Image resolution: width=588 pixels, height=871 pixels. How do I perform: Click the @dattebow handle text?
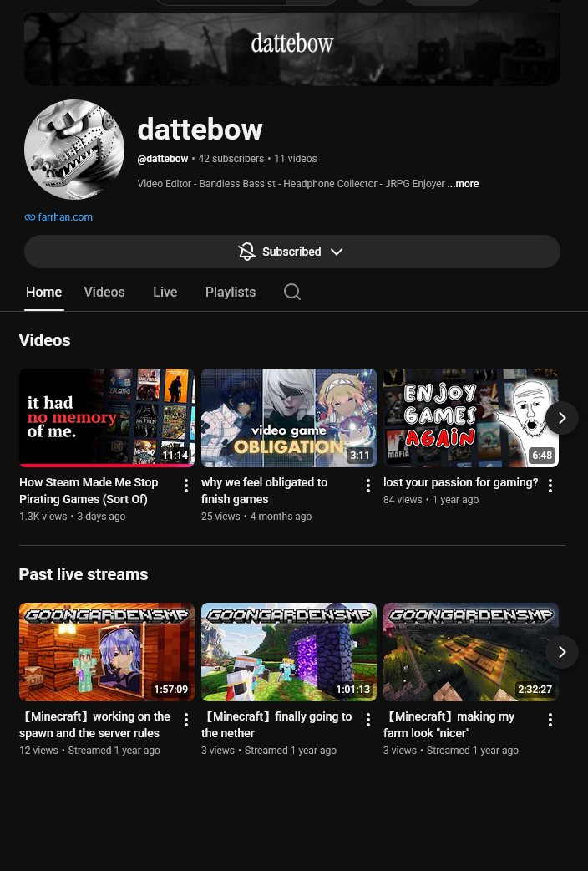pyautogui.click(x=163, y=159)
